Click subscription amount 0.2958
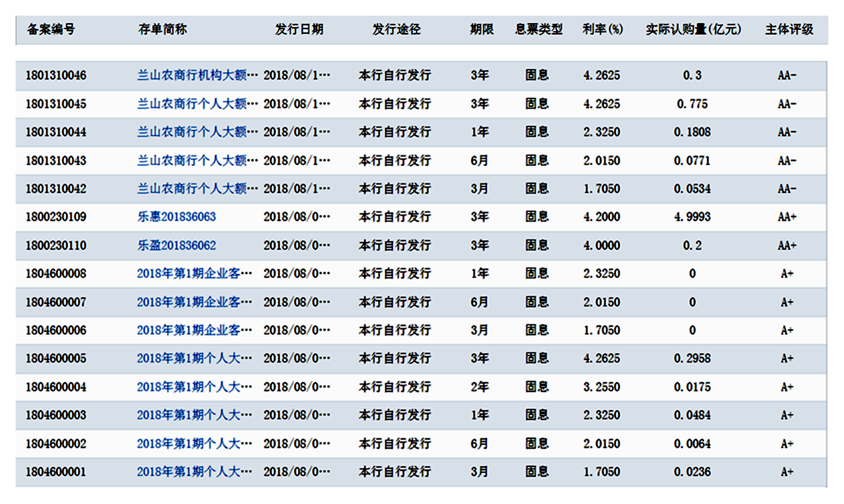The image size is (844, 504). (692, 359)
